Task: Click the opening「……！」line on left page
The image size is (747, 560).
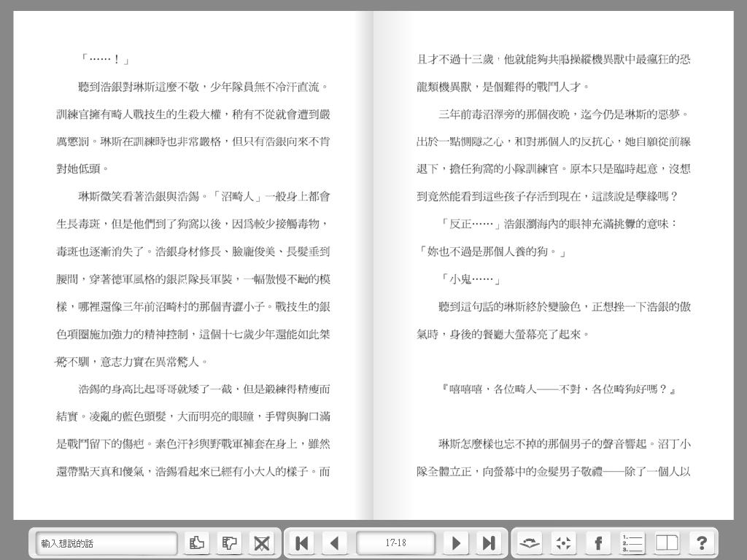Action: [105, 59]
